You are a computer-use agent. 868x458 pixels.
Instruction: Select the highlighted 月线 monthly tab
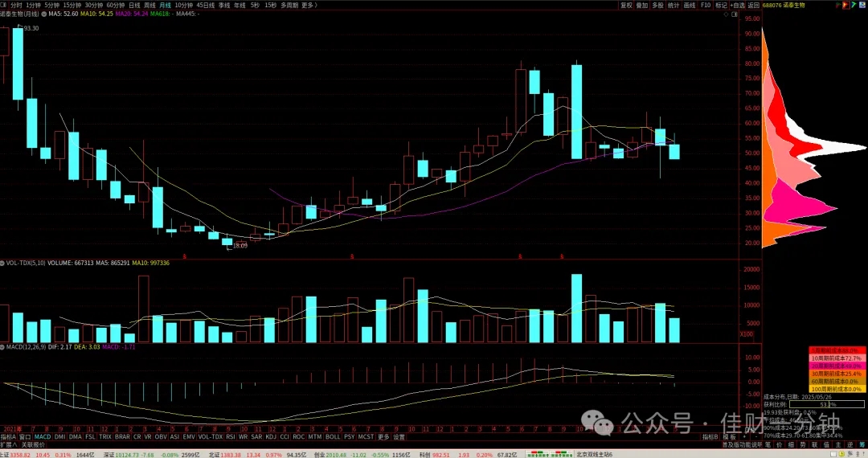166,5
